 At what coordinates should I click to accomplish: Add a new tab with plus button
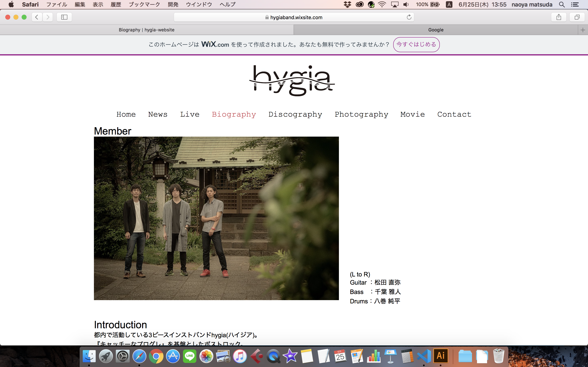583,30
